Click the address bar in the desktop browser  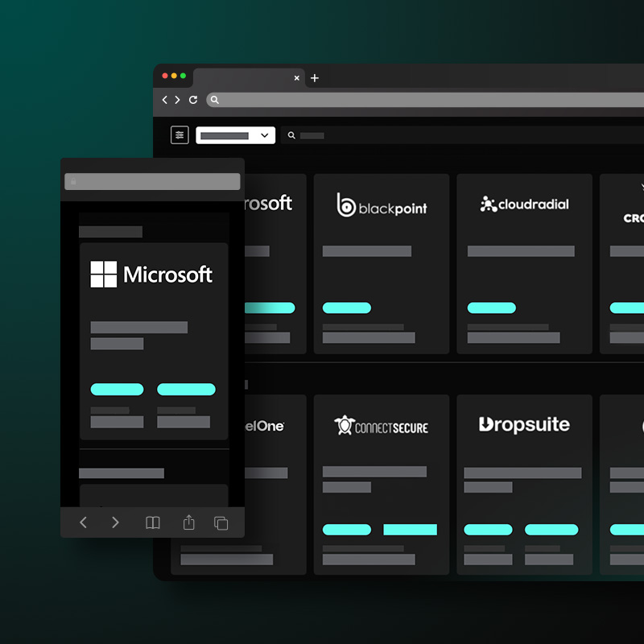pos(425,100)
